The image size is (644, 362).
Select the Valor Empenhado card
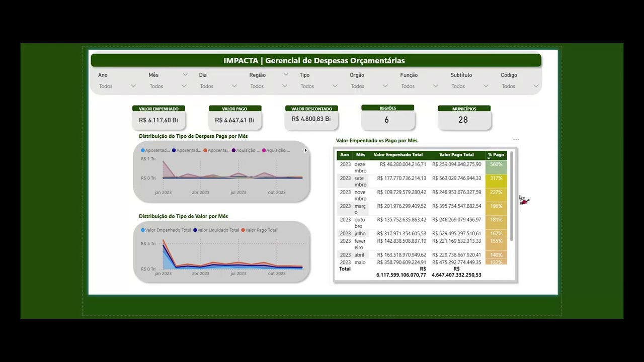[158, 117]
